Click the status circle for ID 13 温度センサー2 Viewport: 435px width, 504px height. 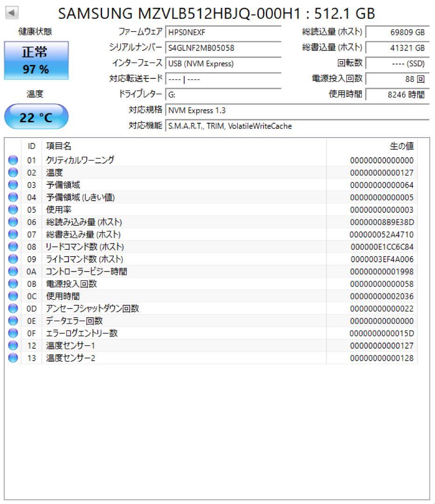pyautogui.click(x=13, y=358)
